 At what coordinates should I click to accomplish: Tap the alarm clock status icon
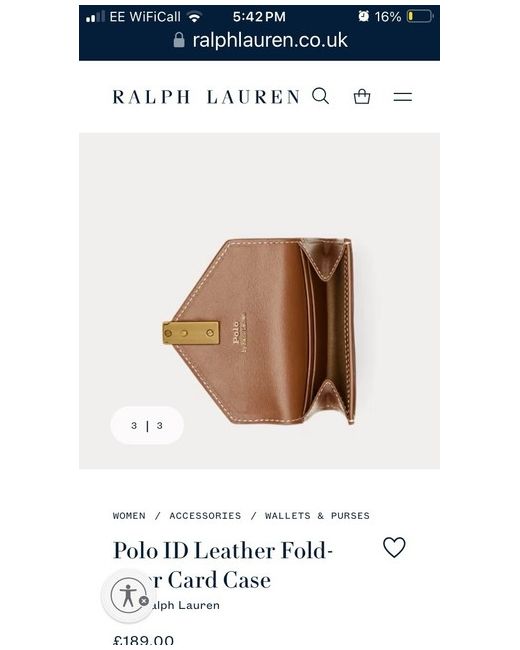coord(364,16)
